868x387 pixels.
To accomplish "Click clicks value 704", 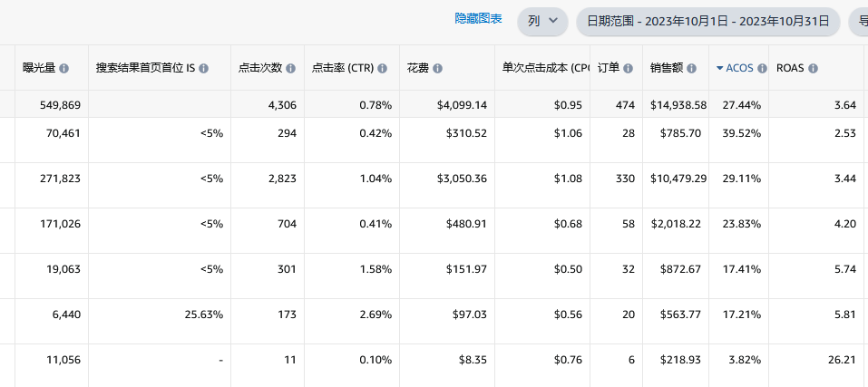I will pyautogui.click(x=288, y=224).
